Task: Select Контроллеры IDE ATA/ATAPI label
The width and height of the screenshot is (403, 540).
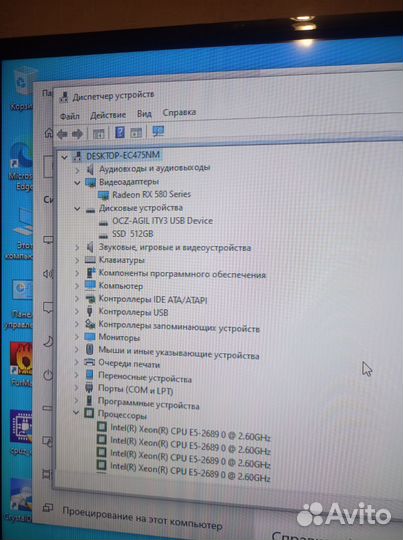Action: click(153, 300)
